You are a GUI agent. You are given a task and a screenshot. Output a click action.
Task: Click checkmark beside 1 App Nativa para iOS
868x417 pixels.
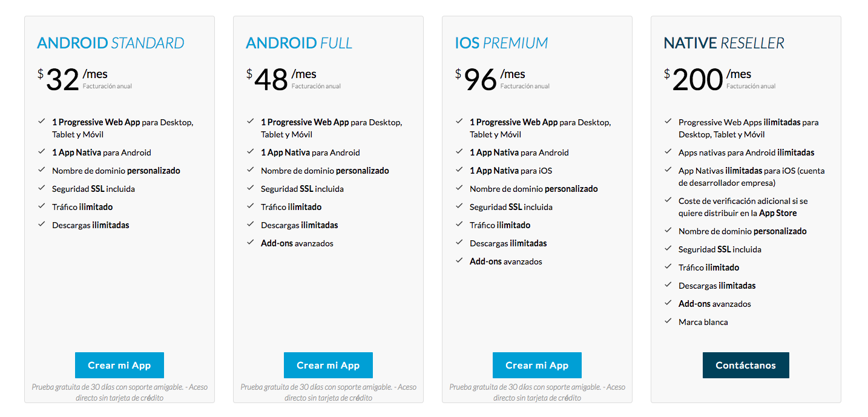pyautogui.click(x=459, y=170)
